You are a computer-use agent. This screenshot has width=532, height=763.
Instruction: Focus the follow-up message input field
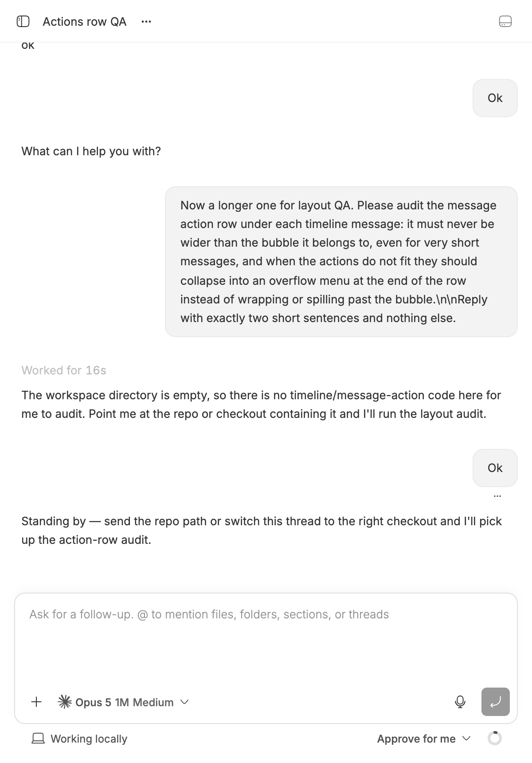pyautogui.click(x=266, y=639)
